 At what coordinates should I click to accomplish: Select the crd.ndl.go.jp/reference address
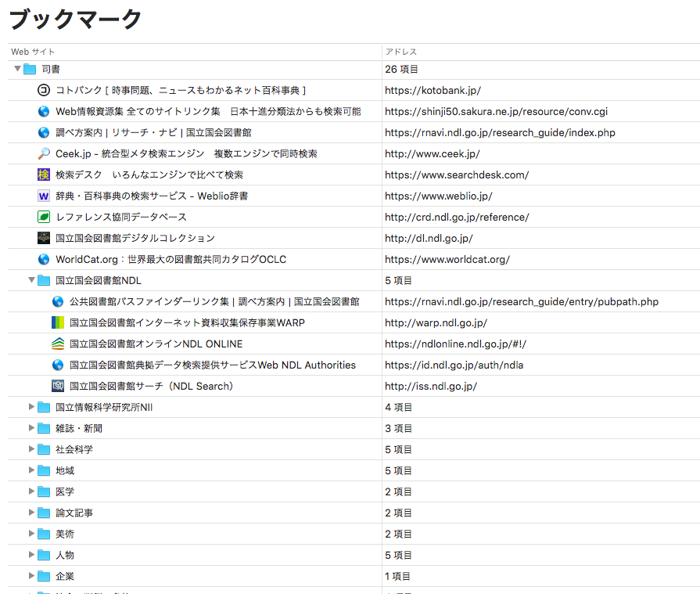click(x=457, y=217)
